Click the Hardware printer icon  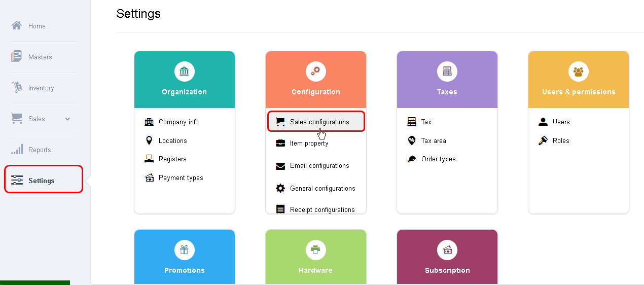(315, 250)
